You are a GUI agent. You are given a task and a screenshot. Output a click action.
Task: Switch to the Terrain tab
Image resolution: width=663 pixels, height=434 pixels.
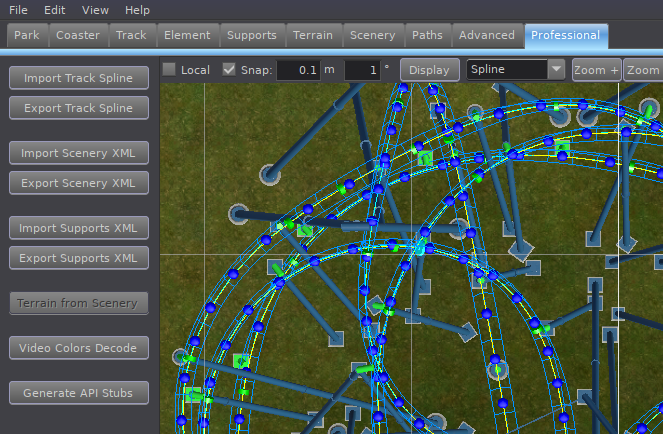click(x=313, y=36)
